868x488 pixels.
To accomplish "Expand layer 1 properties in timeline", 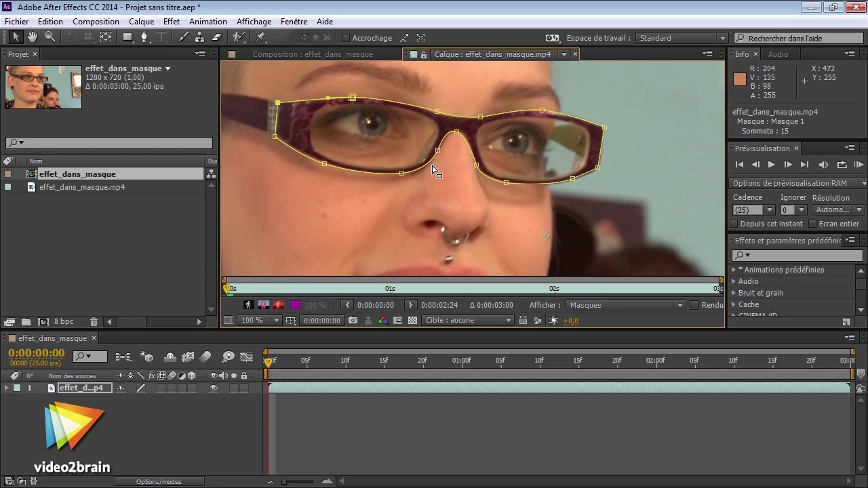I will click(x=7, y=388).
